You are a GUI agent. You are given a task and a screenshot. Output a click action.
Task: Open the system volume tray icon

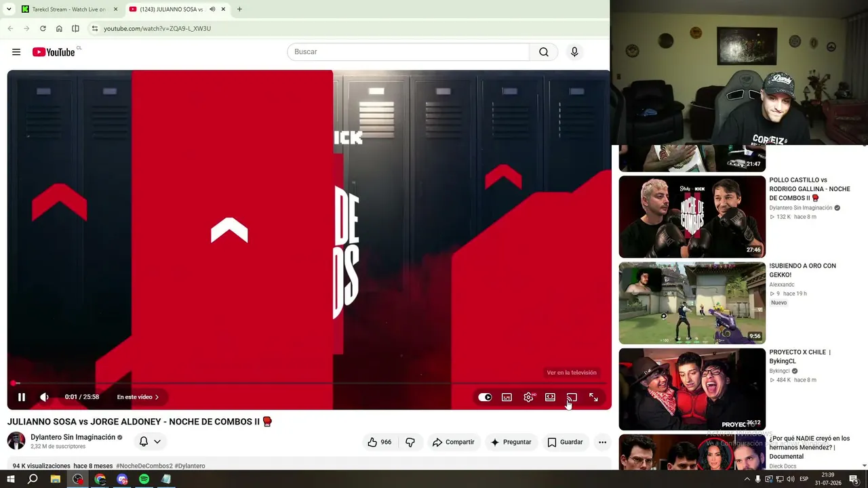pyautogui.click(x=789, y=479)
